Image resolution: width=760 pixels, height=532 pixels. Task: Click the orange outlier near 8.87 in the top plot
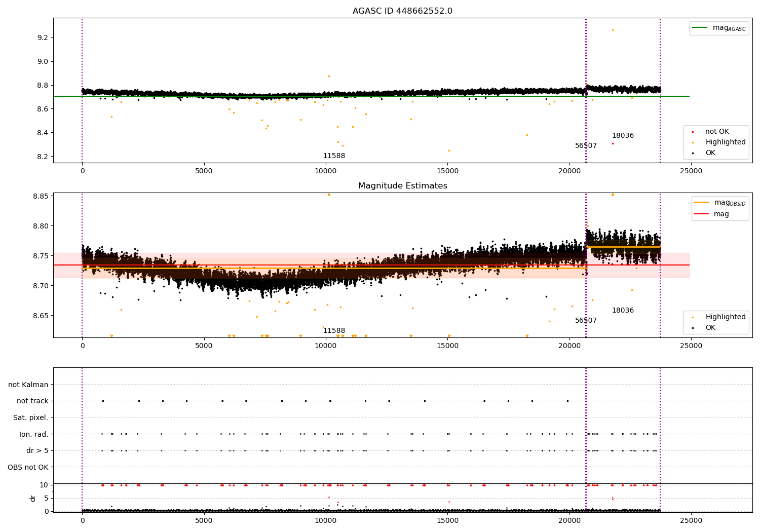coord(329,76)
